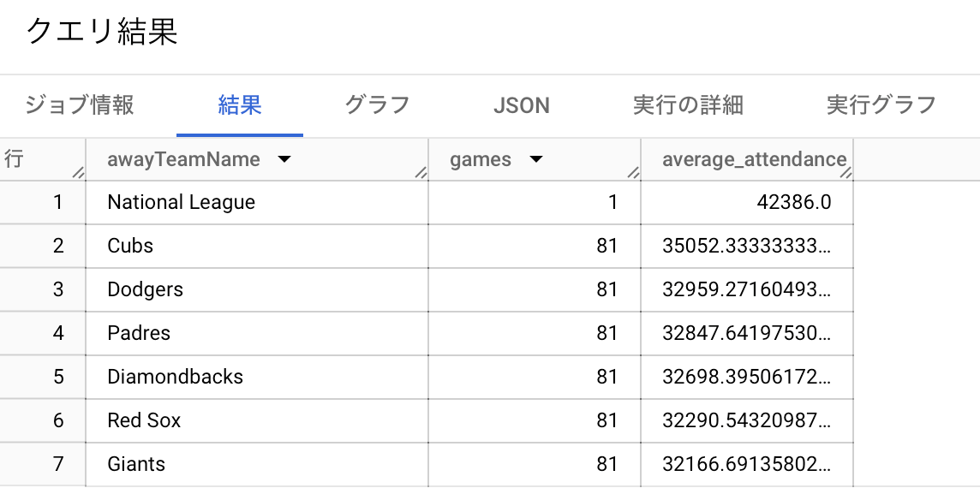Click the games column resize handle

click(x=633, y=172)
